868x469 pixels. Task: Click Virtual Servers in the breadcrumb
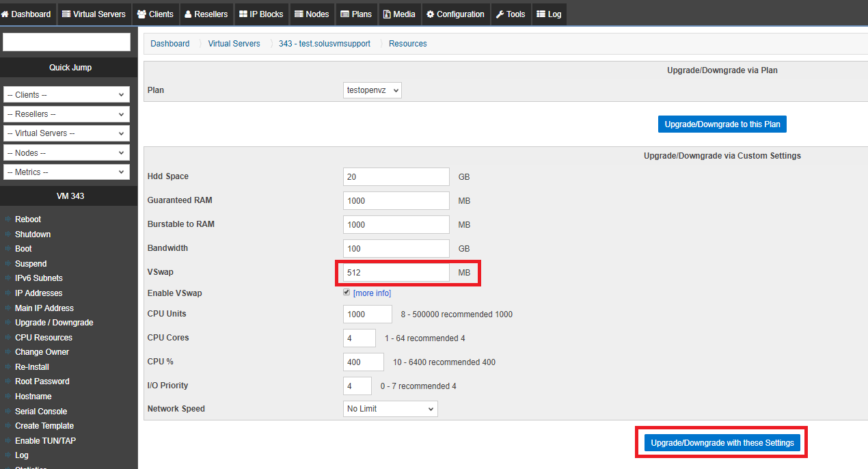[234, 44]
